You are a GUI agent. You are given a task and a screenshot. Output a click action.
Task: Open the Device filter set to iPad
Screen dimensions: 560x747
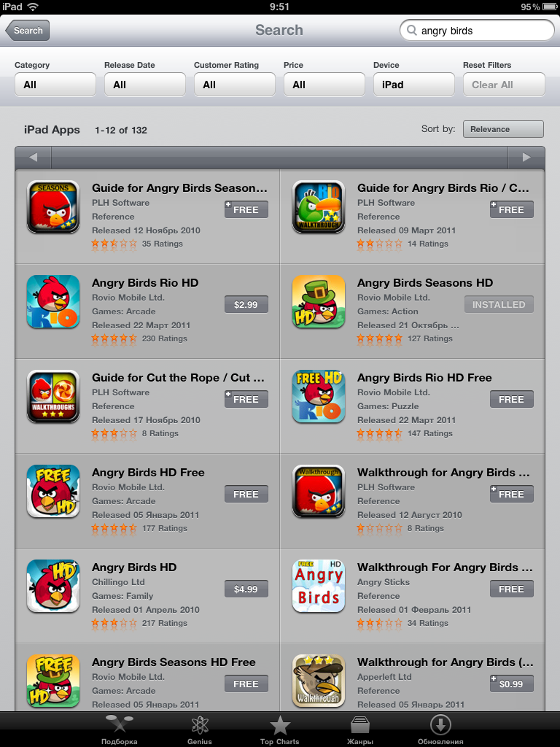coord(414,85)
